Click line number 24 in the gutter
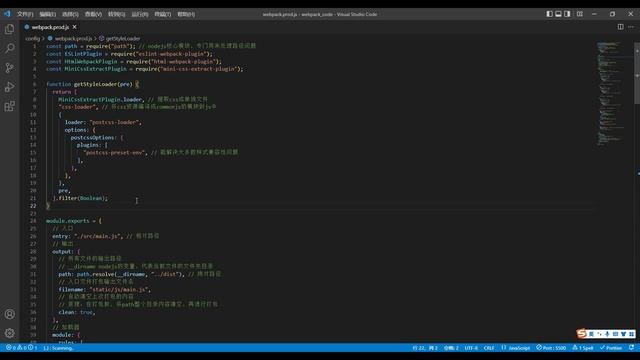 pos(33,221)
